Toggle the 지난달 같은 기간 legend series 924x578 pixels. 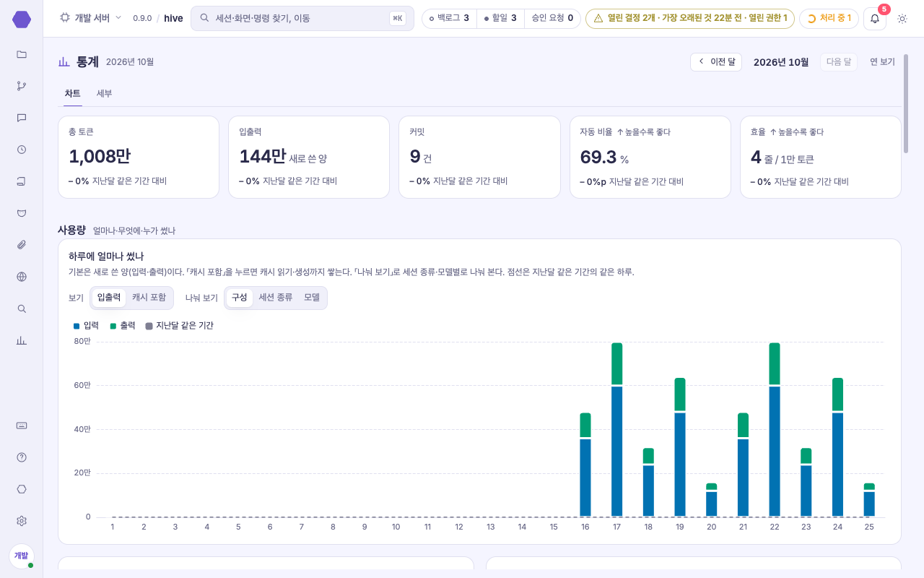point(180,326)
